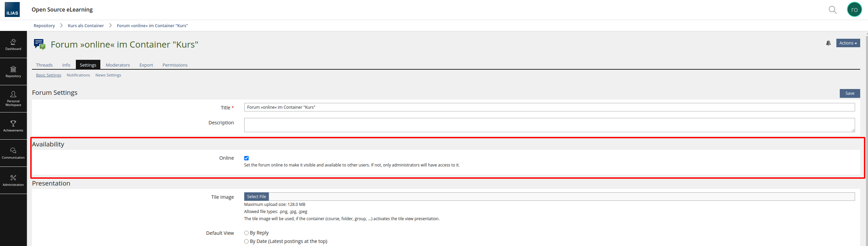Open Repository in sidebar
This screenshot has height=246, width=868.
pos(13,72)
